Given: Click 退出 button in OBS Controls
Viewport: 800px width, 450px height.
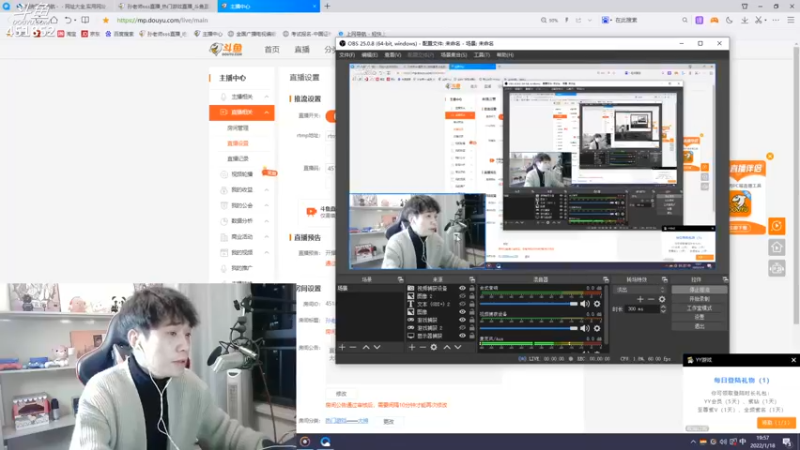Looking at the screenshot, I should (699, 326).
